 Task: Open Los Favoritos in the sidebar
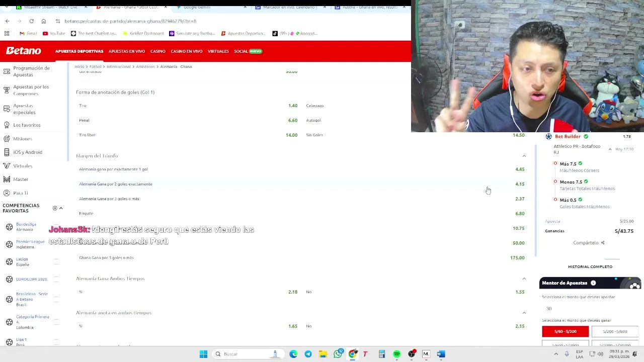(27, 125)
